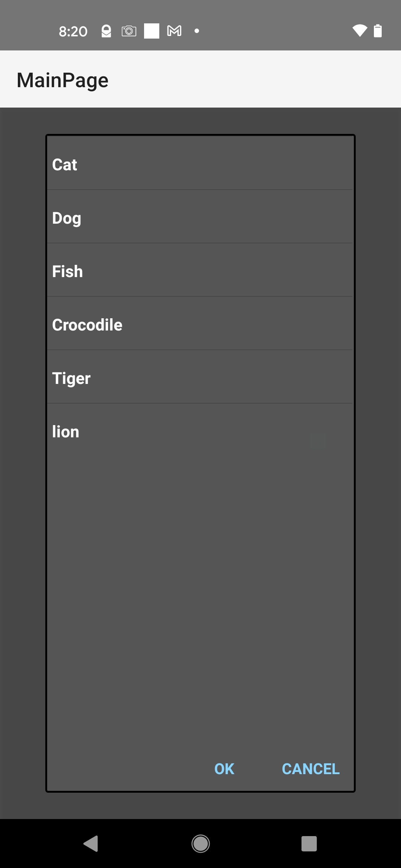Choose the Dog list item

tap(200, 218)
